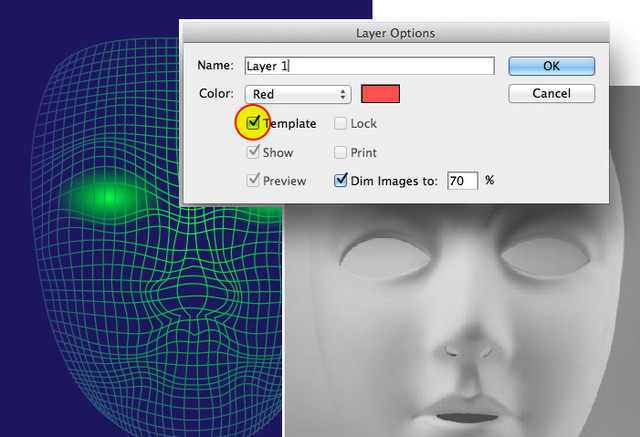Toggle the Preview checkbox
The image size is (640, 437).
[x=253, y=181]
